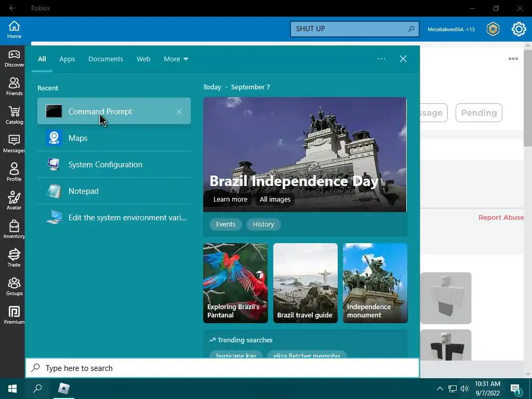Expand the More filter dropdown

pos(176,59)
